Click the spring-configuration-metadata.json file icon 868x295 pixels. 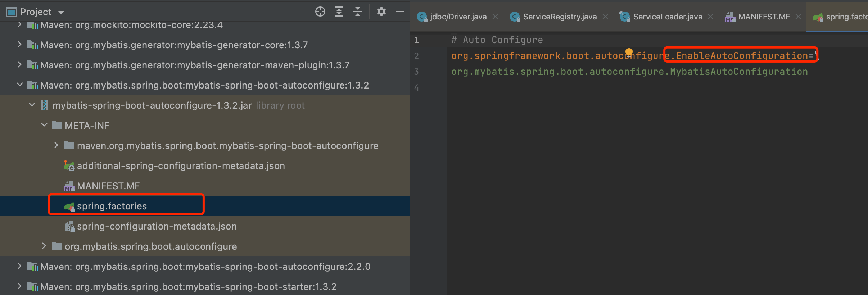pos(69,226)
